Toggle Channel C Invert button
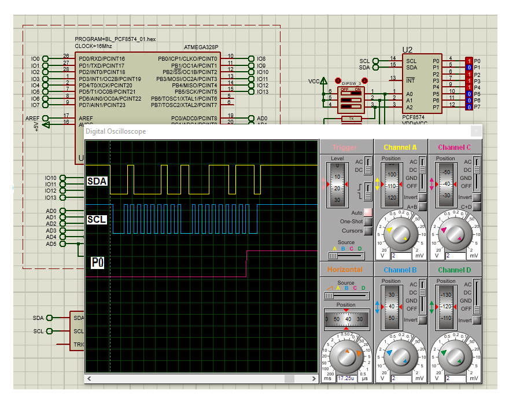The width and height of the screenshot is (509, 420). (x=477, y=197)
